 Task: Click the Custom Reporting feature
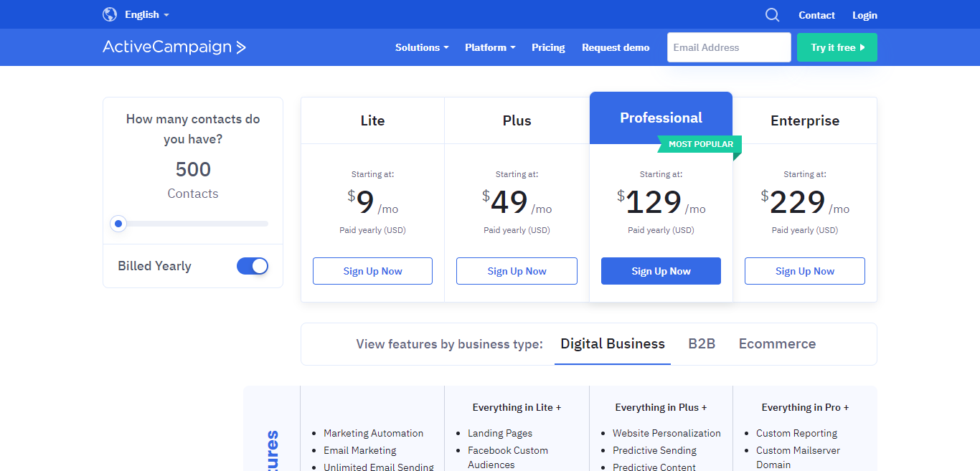click(x=796, y=433)
